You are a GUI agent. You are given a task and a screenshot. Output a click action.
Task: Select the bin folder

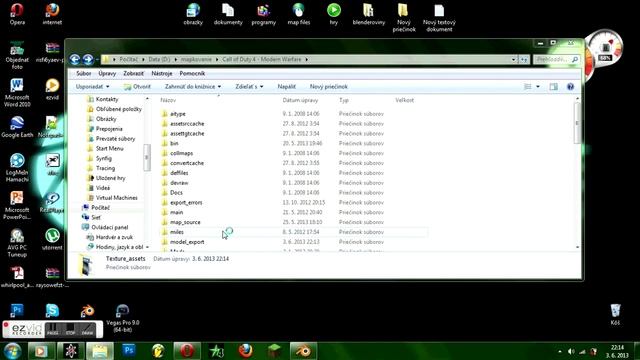pos(174,143)
